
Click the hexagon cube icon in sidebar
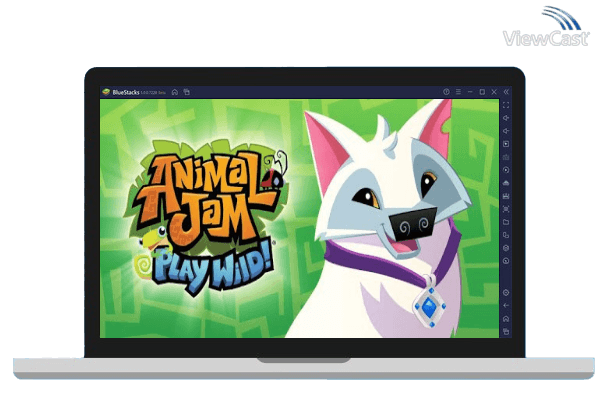[x=506, y=248]
